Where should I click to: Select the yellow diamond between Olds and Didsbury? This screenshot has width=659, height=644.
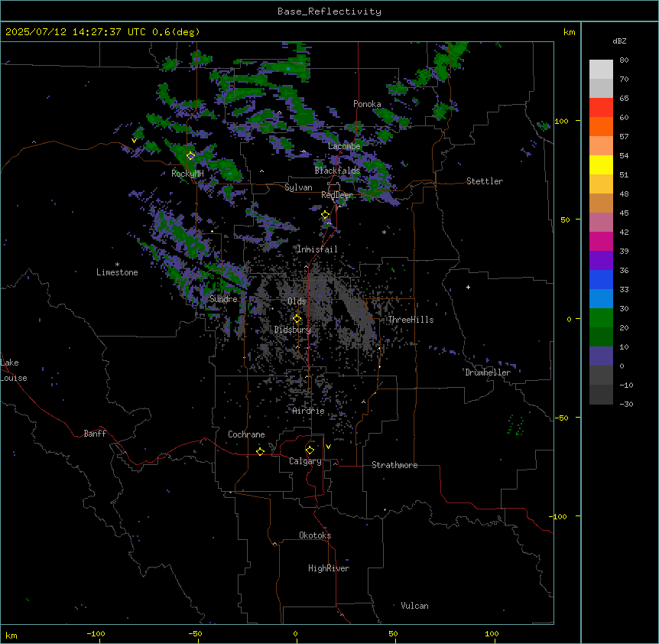[297, 319]
